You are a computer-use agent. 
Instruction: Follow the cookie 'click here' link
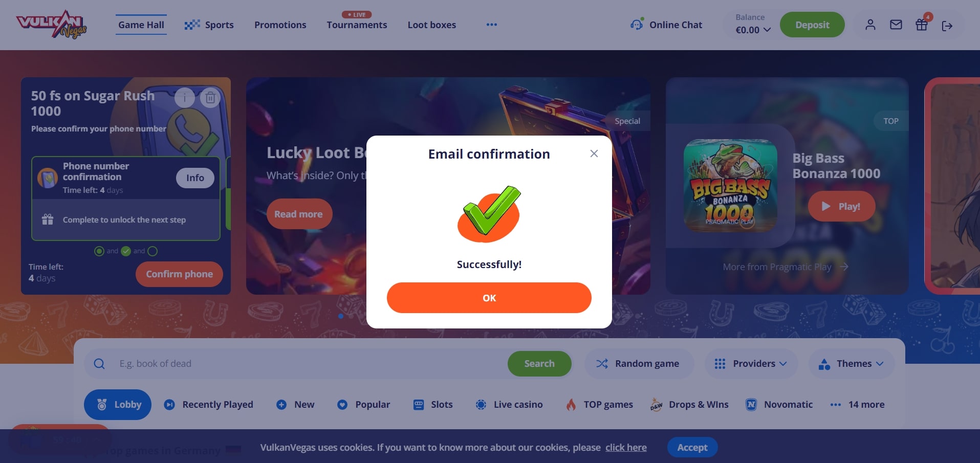coord(626,448)
